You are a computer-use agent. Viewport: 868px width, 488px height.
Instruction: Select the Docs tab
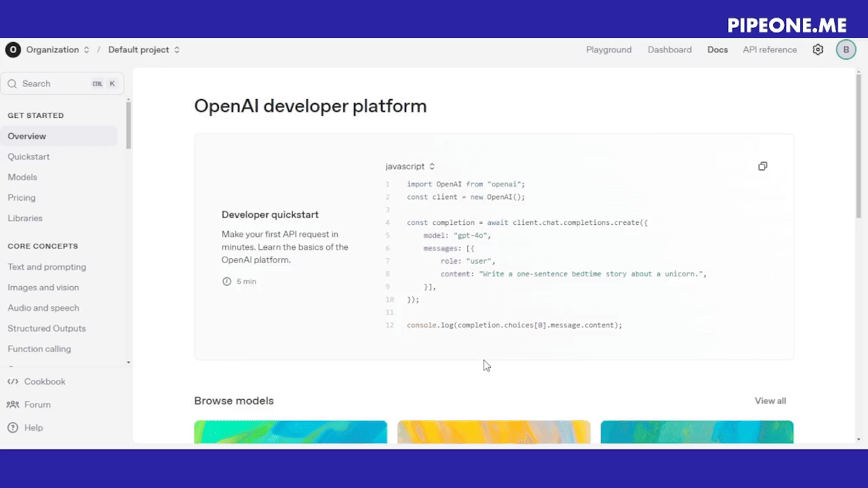(x=717, y=49)
